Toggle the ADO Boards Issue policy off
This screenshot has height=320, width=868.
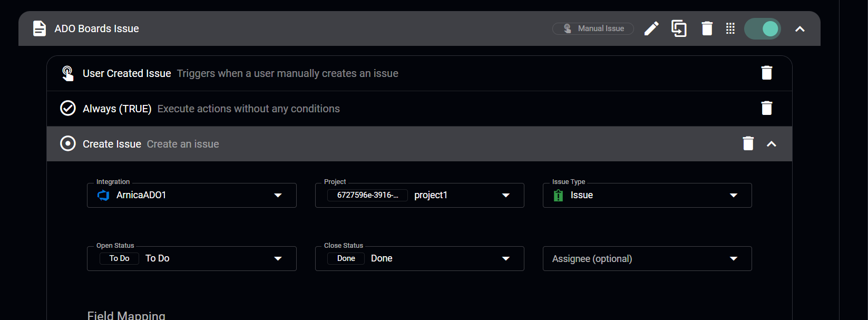762,28
